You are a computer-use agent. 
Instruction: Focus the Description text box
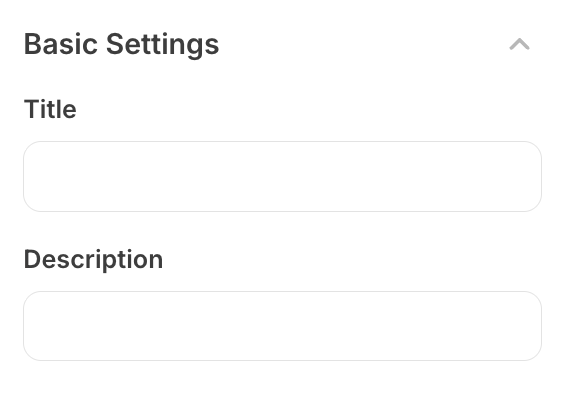pyautogui.click(x=282, y=326)
